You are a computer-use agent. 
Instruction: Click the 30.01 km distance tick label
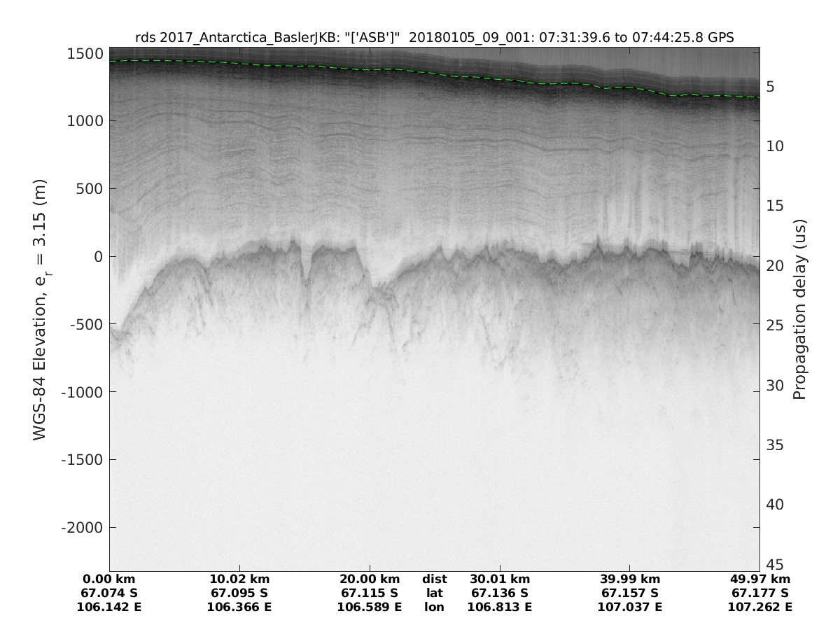pos(500,579)
